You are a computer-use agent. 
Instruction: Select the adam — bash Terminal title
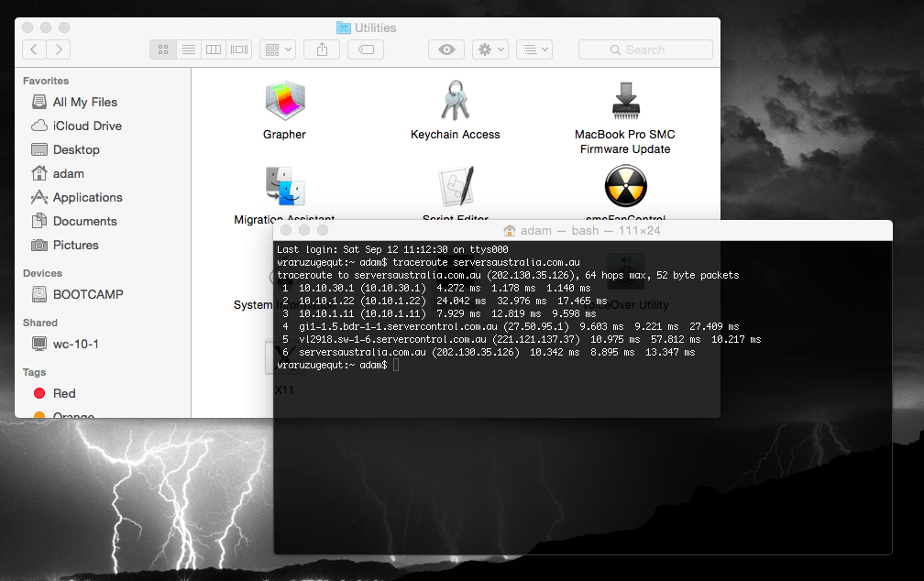pos(583,230)
